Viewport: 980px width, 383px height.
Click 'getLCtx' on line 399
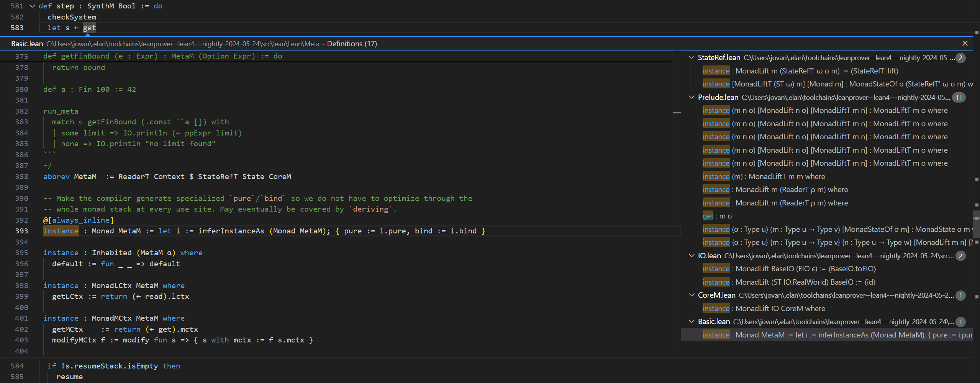coord(67,296)
